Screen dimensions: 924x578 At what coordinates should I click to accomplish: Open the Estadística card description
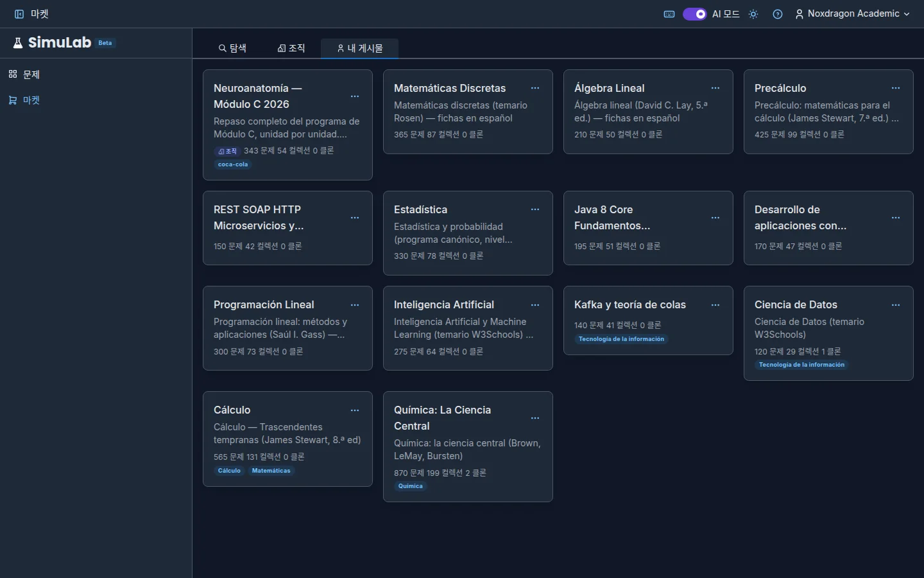[453, 233]
